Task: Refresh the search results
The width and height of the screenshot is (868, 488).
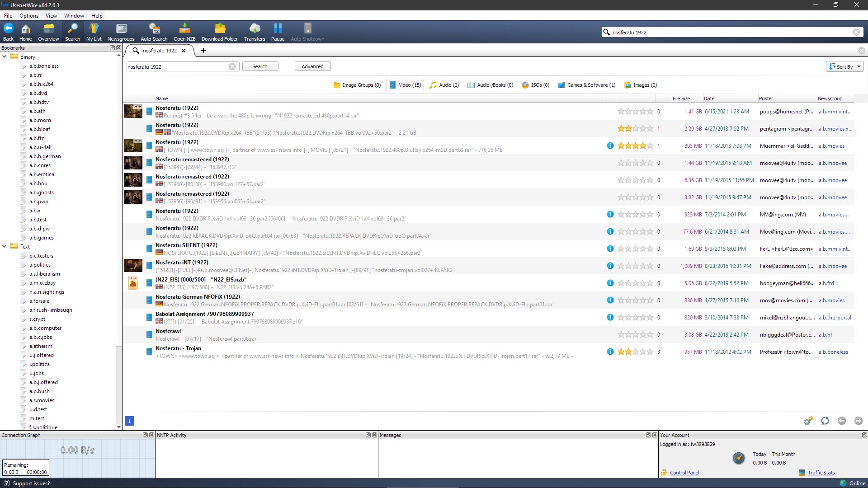Action: click(825, 421)
